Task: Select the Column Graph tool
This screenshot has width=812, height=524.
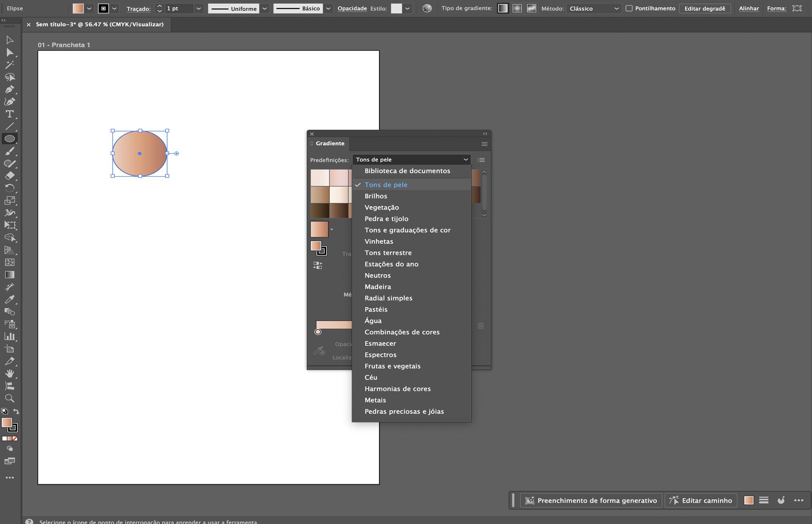Action: click(x=10, y=337)
